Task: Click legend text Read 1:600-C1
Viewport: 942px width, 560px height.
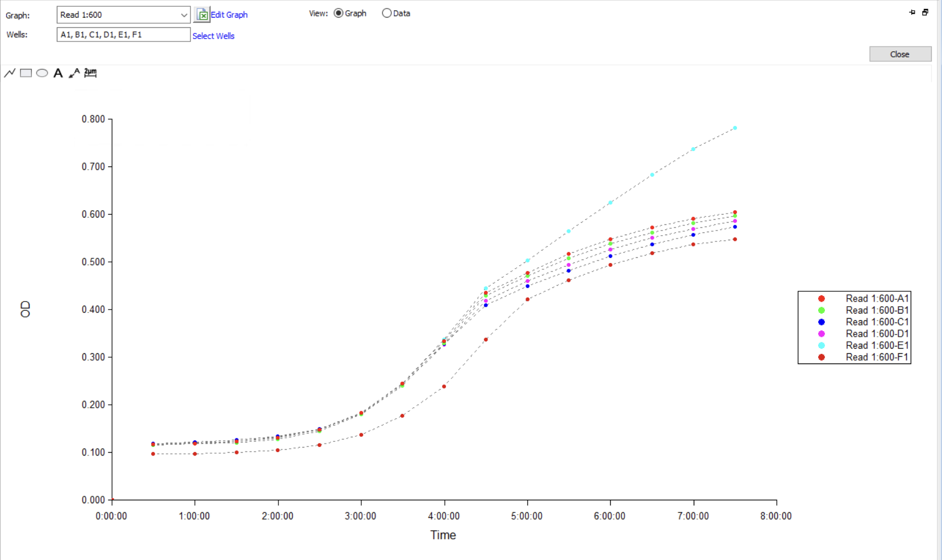Action: 877,322
